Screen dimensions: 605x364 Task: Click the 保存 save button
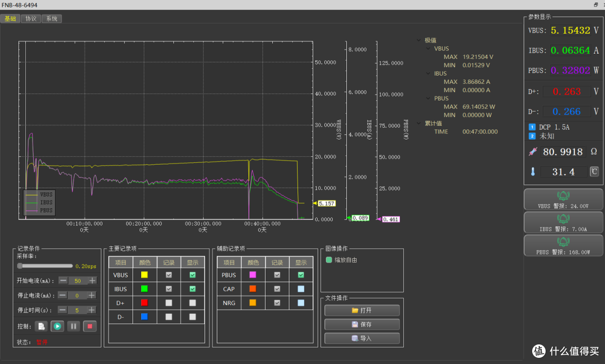[362, 324]
